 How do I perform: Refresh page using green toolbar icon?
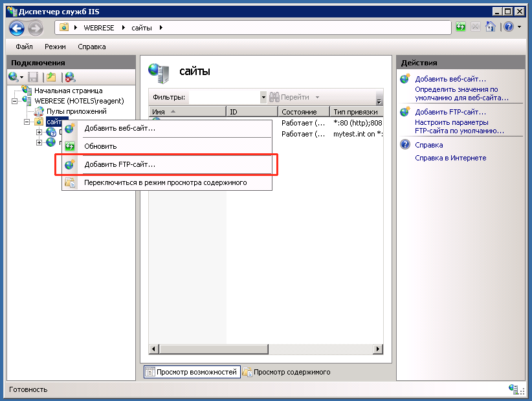(461, 27)
